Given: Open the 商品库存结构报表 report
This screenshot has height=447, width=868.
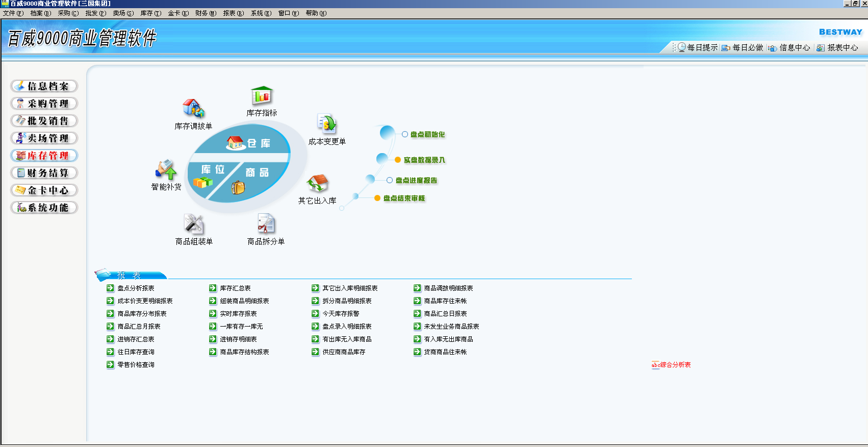Looking at the screenshot, I should pyautogui.click(x=244, y=352).
